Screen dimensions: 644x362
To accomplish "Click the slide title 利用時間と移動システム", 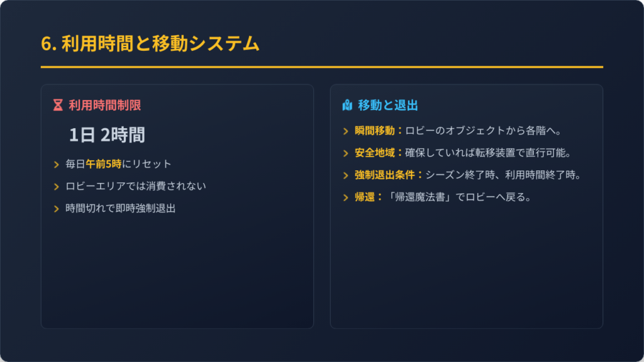I will click(x=150, y=43).
